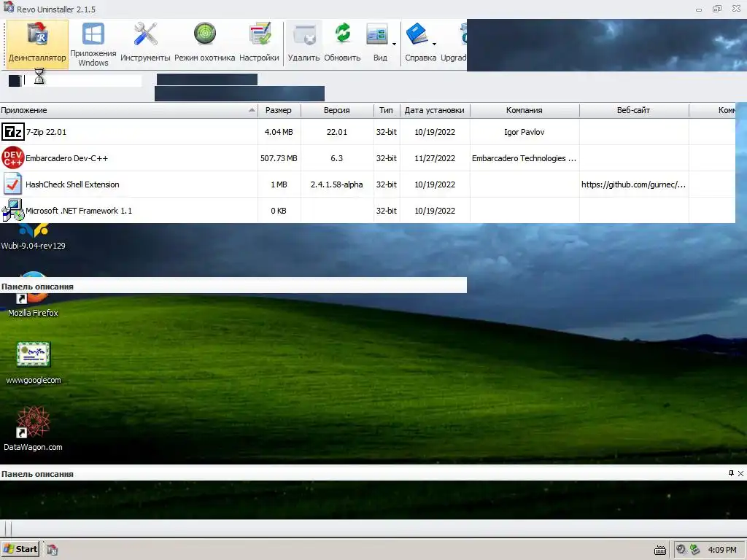Click the Удалить toolbar button
Viewport: 747px width, 560px height.
pyautogui.click(x=304, y=44)
